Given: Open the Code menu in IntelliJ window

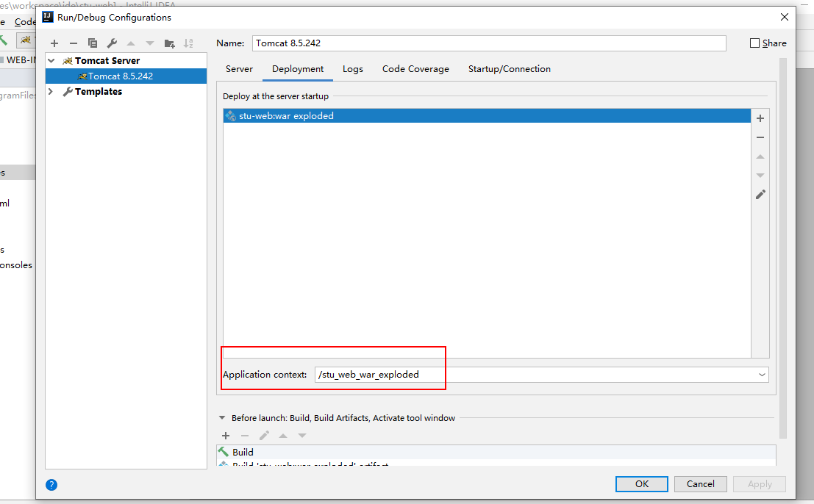Looking at the screenshot, I should coord(24,22).
